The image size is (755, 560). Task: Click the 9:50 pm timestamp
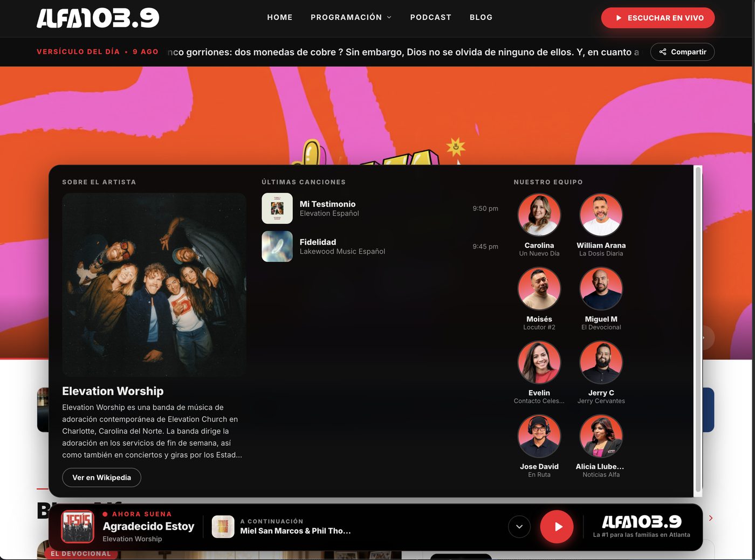[x=485, y=209]
